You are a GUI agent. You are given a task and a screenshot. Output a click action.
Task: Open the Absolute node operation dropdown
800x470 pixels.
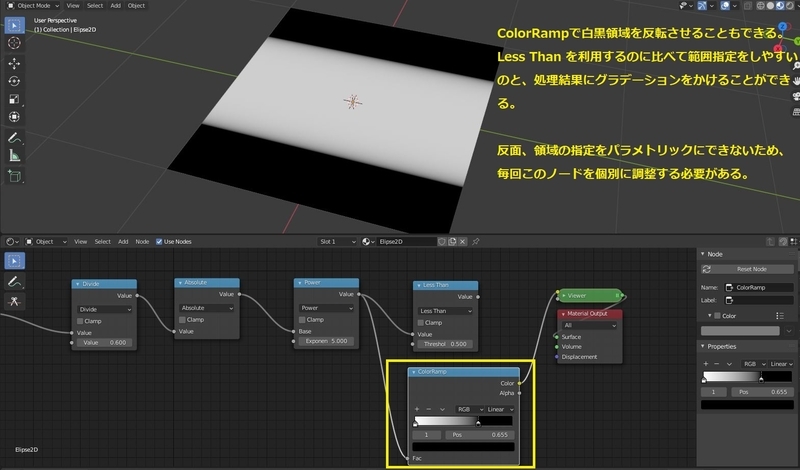[x=207, y=308]
